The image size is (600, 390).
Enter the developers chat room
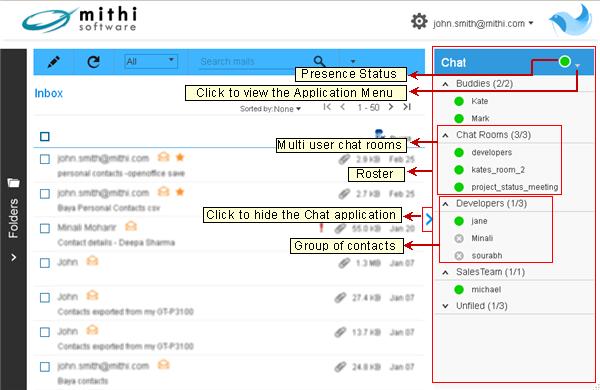click(492, 152)
